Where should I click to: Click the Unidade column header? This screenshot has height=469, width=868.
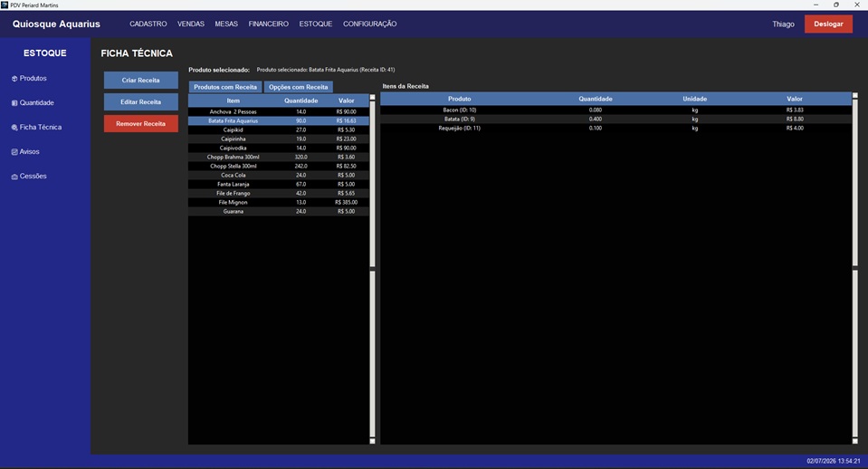click(695, 99)
